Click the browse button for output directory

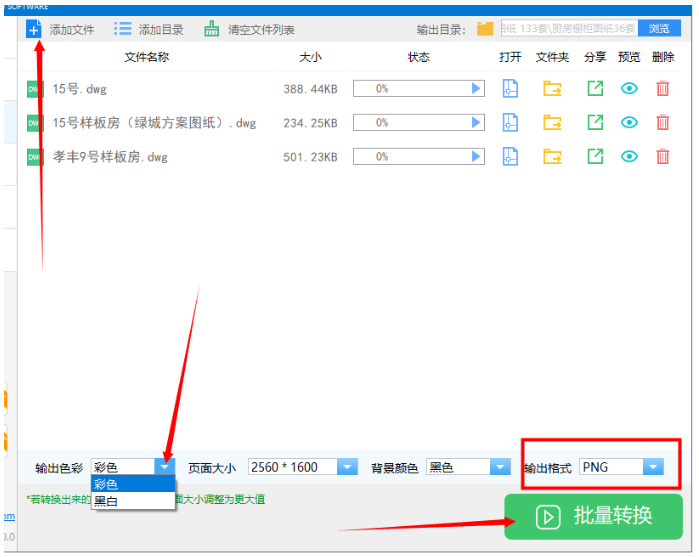(659, 29)
